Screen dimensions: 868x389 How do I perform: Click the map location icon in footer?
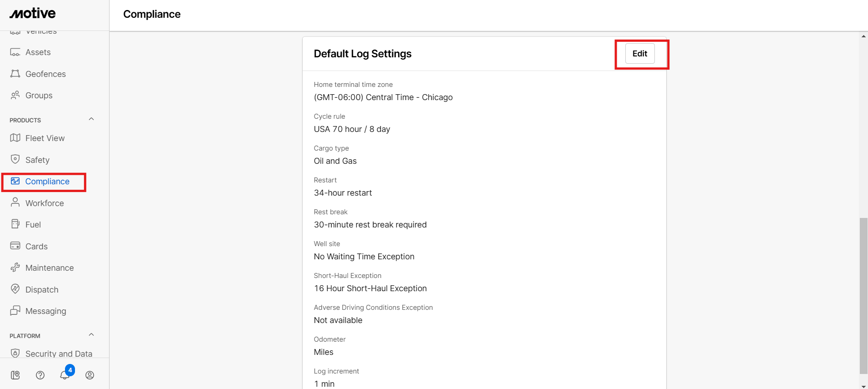(15, 375)
